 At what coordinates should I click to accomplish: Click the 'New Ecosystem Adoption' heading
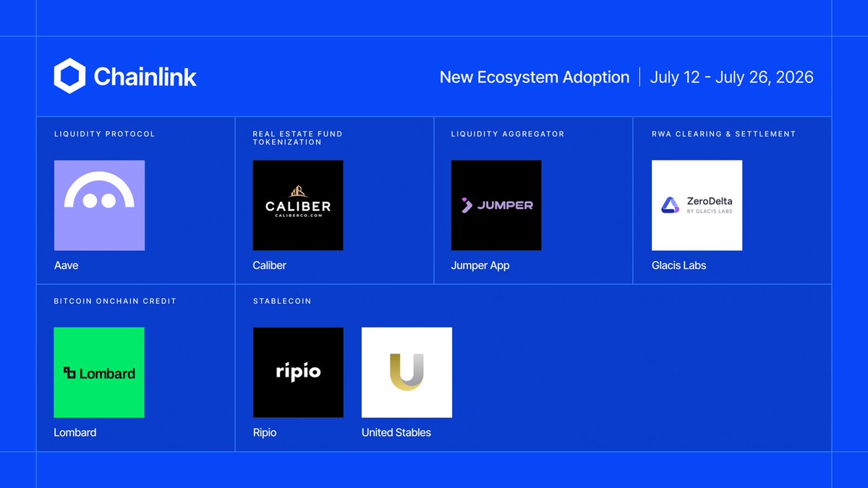coord(535,77)
